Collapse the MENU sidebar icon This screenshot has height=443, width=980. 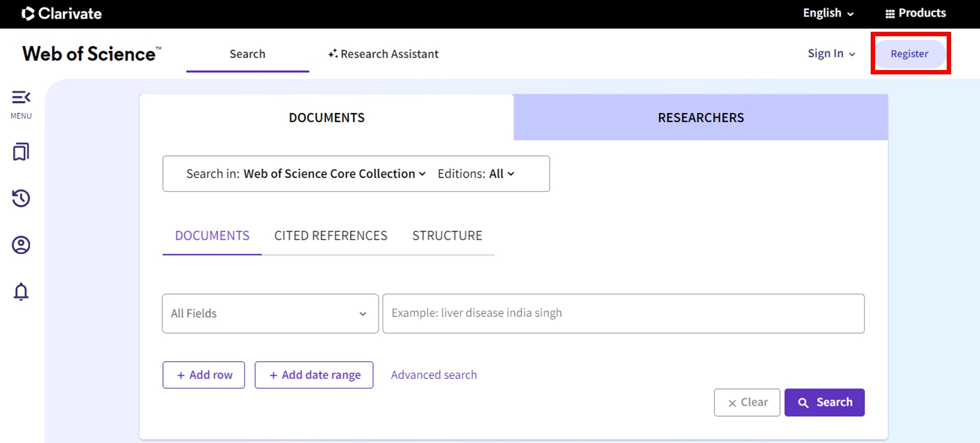point(21,97)
